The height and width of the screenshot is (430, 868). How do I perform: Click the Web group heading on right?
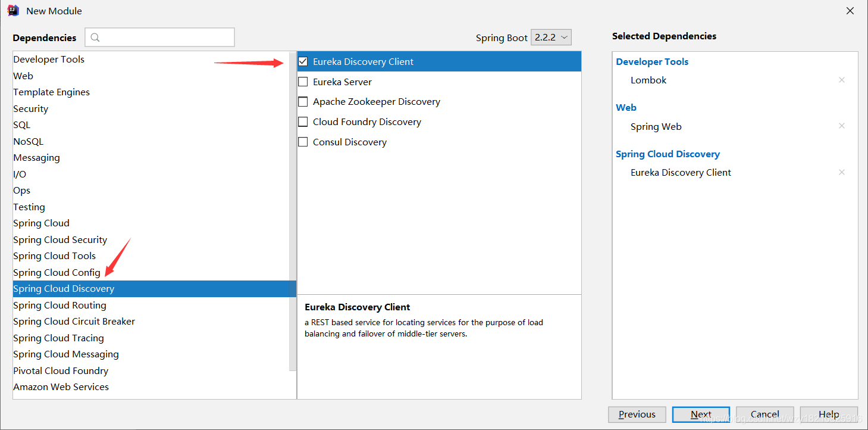point(626,107)
